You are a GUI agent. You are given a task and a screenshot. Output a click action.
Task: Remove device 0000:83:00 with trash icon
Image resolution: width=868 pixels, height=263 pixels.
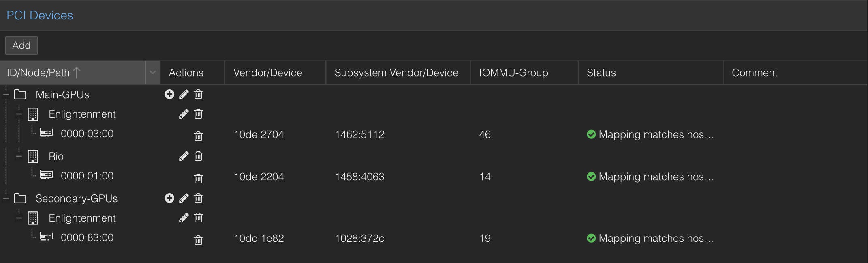coord(198,240)
